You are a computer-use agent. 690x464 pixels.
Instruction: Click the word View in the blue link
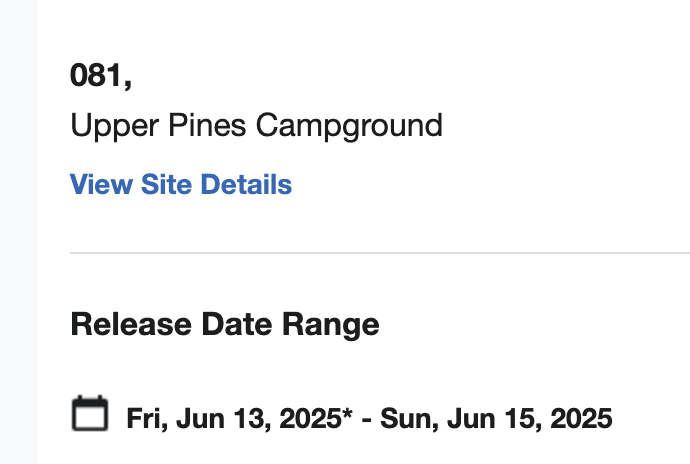click(96, 185)
